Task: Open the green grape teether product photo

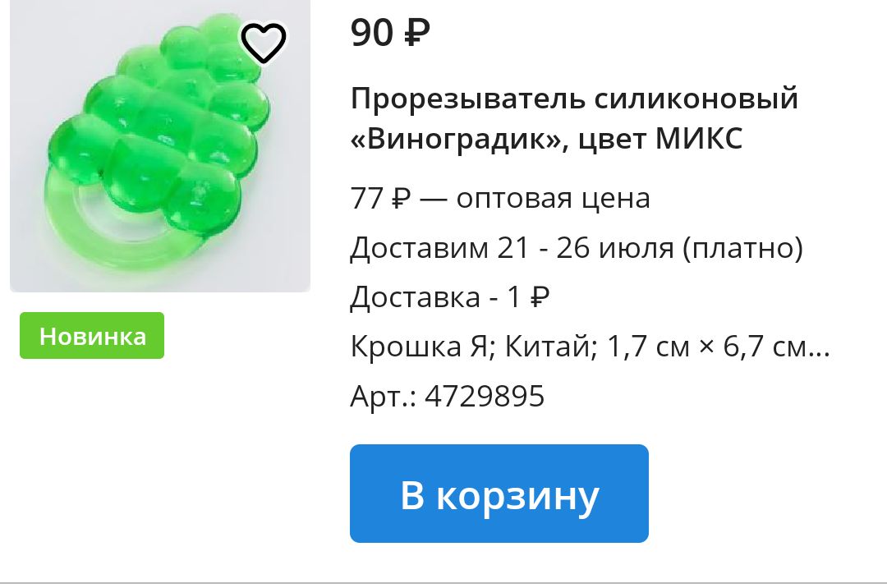Action: 160,146
